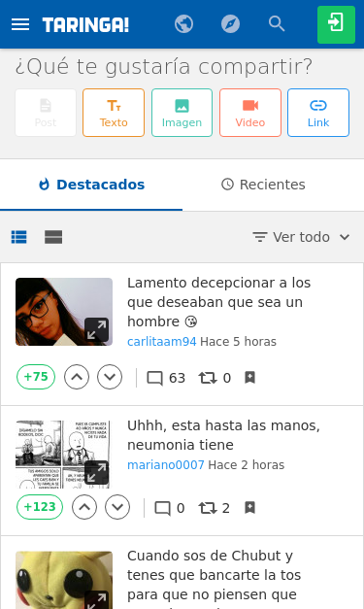
Task: Click the green login button
Action: click(336, 24)
